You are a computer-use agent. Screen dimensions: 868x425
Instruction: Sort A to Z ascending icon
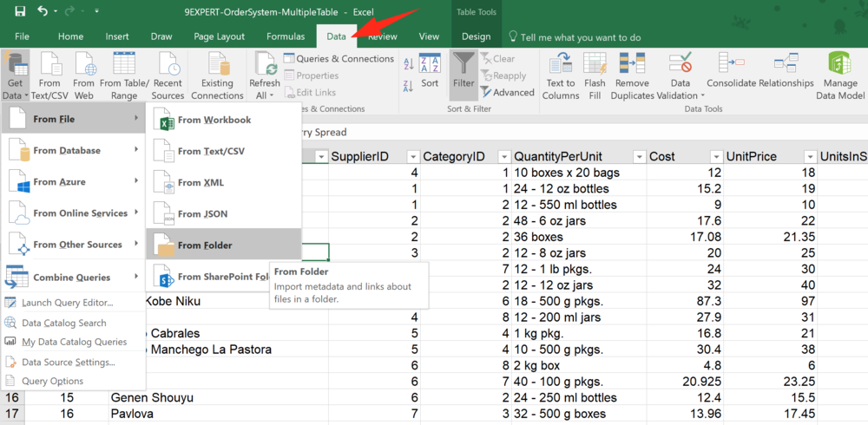[x=409, y=65]
